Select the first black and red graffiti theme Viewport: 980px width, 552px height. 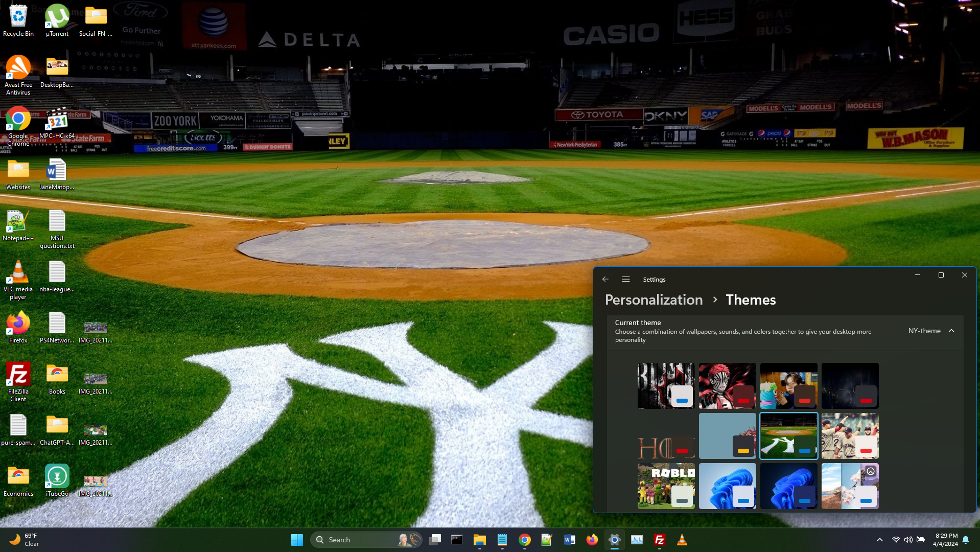pos(666,386)
